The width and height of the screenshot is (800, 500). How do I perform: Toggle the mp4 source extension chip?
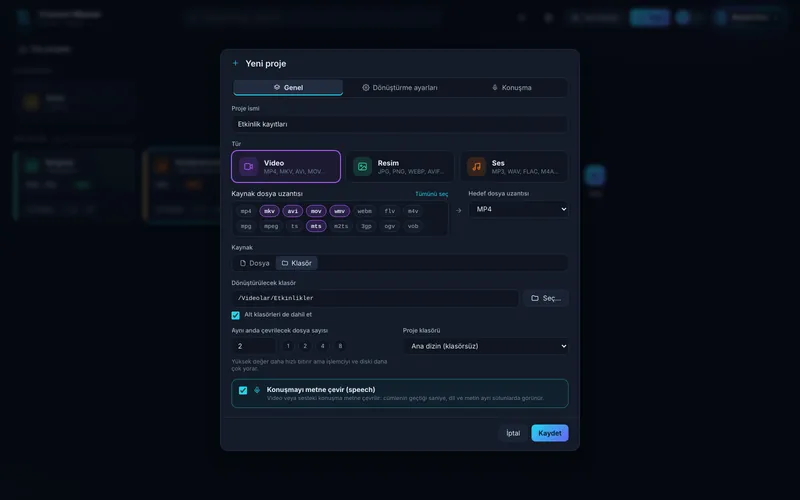coord(246,211)
